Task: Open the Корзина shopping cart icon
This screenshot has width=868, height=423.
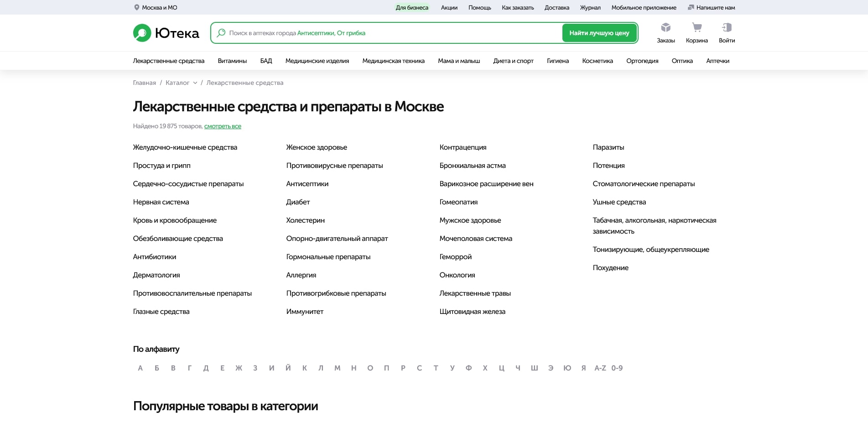Action: [x=697, y=28]
